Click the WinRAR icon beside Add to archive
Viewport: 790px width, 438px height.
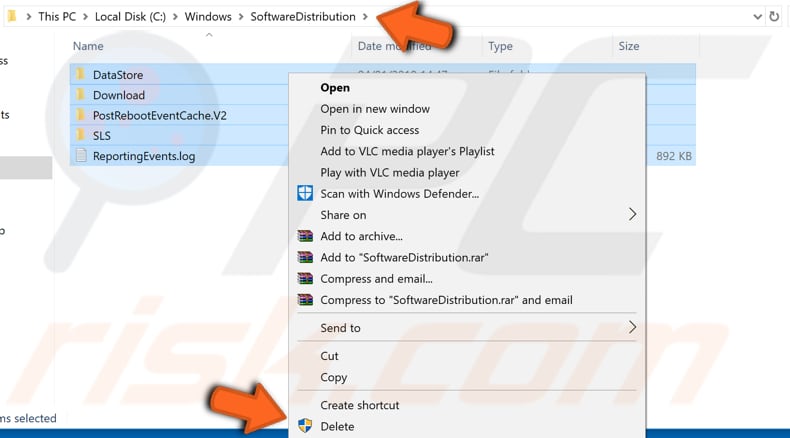coord(305,236)
